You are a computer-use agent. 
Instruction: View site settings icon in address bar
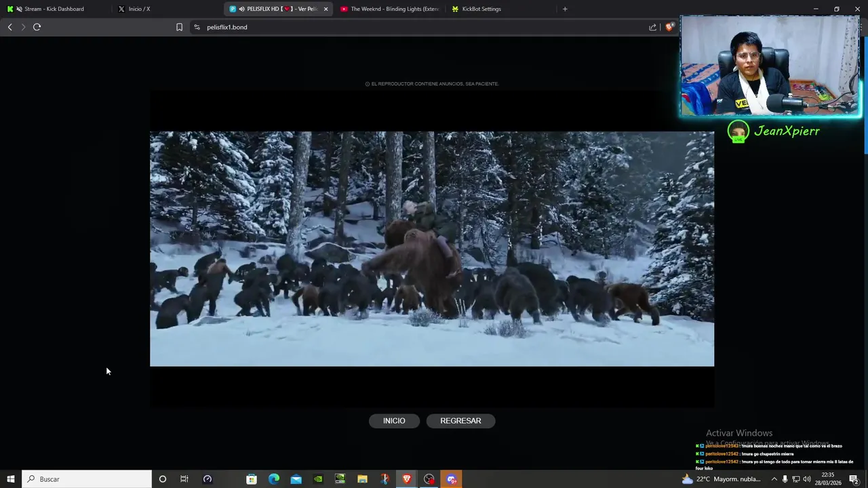(197, 27)
